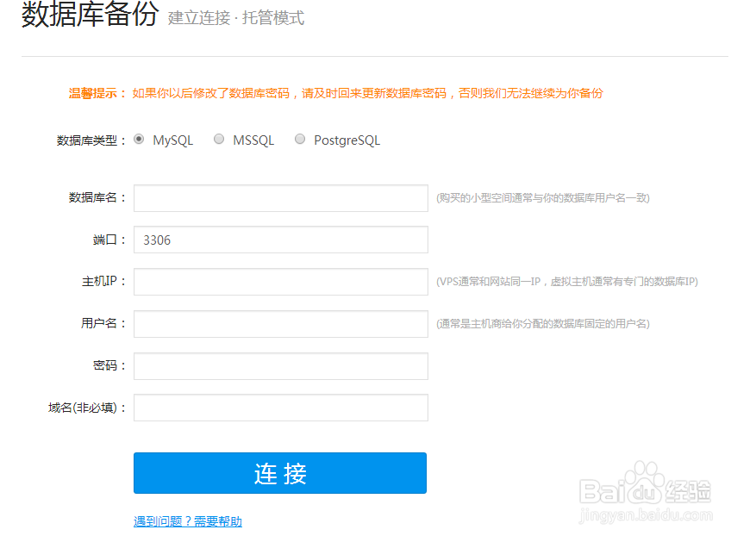This screenshot has height=542, width=756.
Task: Click the 域名(非必填) optional input field
Action: click(x=280, y=407)
